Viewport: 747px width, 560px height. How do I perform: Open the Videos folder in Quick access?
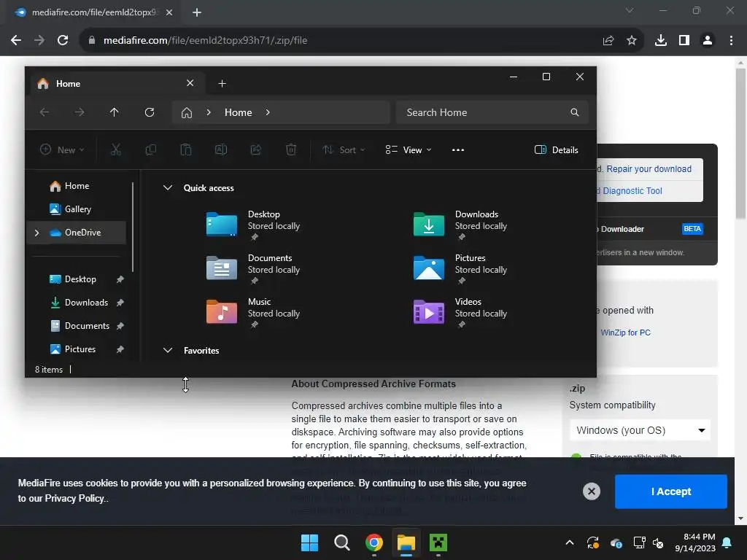[460, 312]
